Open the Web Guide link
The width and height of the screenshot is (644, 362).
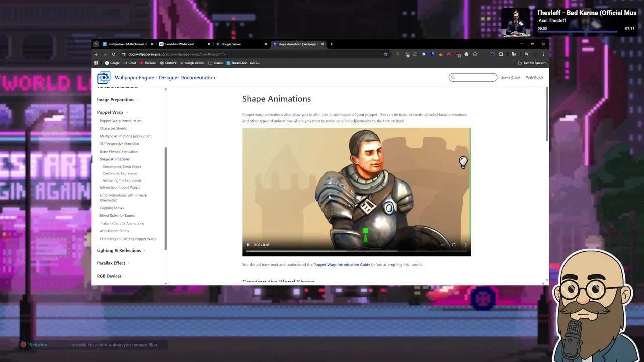[x=534, y=77]
